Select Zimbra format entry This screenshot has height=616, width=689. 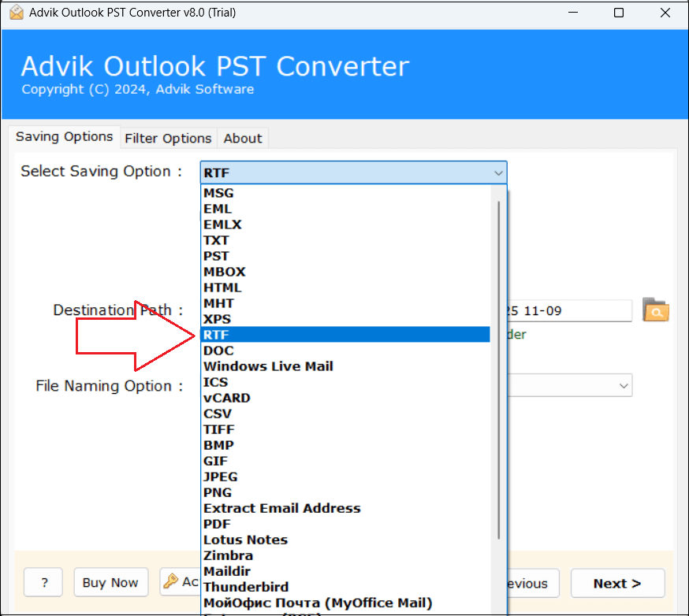345,556
